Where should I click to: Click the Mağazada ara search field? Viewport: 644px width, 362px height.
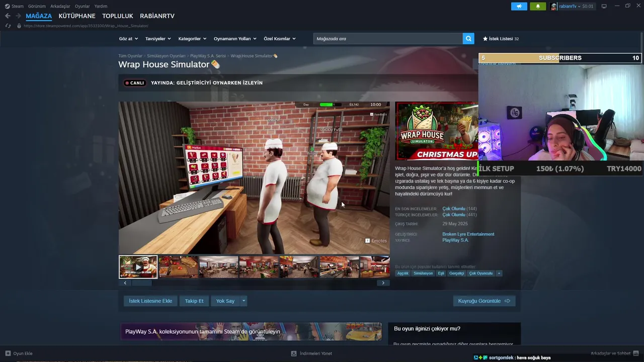tap(387, 39)
